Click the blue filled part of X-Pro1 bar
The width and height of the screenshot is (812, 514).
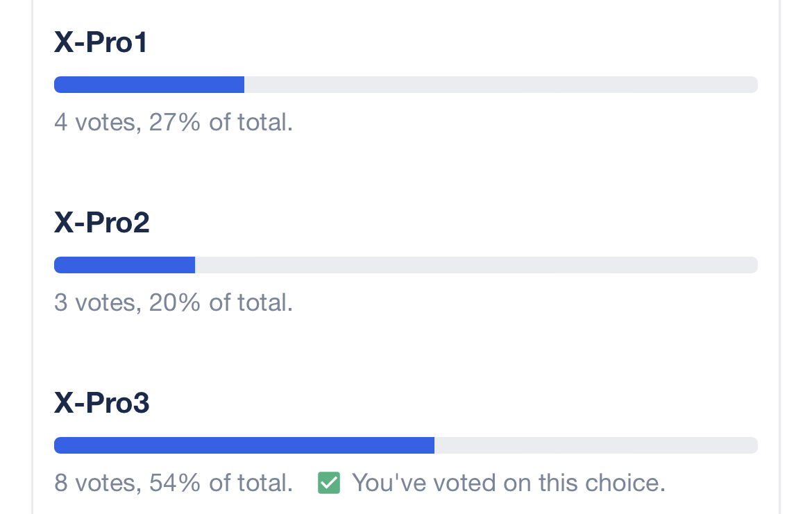pos(149,85)
